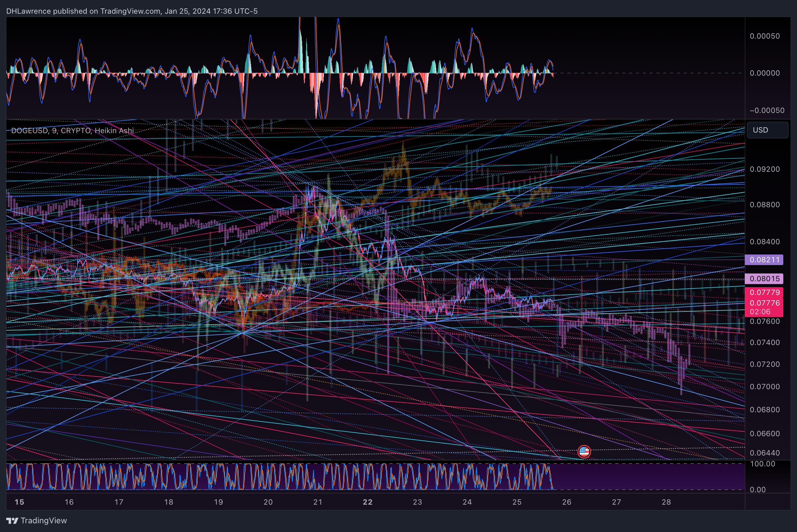Click date 28 on the time axis
797x532 pixels.
pos(666,502)
